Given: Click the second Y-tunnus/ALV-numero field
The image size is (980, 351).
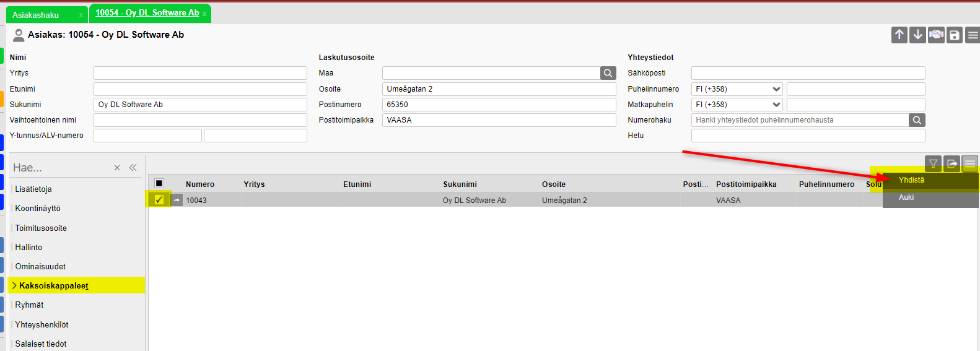Looking at the screenshot, I should (x=255, y=136).
